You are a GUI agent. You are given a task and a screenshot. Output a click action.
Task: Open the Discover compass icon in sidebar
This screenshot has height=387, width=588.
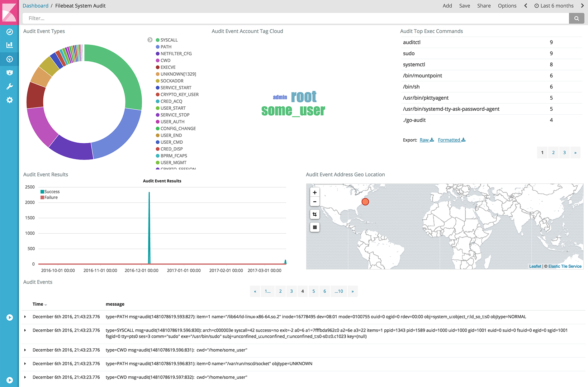pos(9,32)
